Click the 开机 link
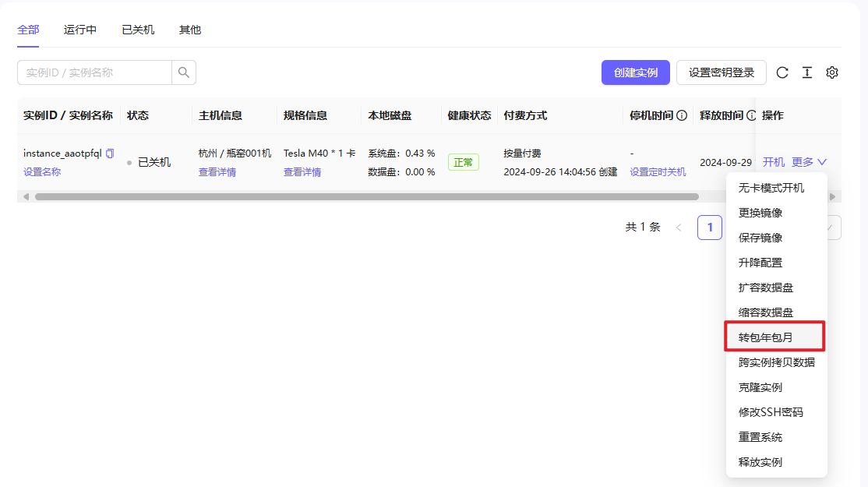This screenshot has height=487, width=868. [774, 162]
